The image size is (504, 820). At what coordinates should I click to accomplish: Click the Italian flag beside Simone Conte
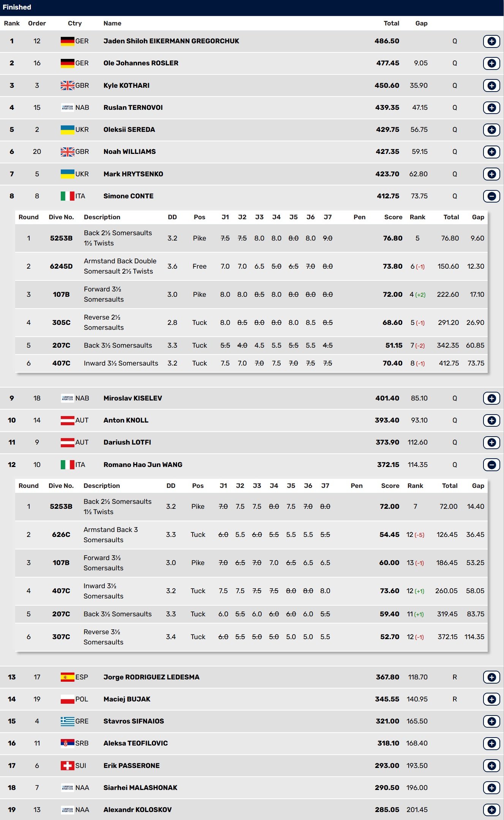(68, 196)
